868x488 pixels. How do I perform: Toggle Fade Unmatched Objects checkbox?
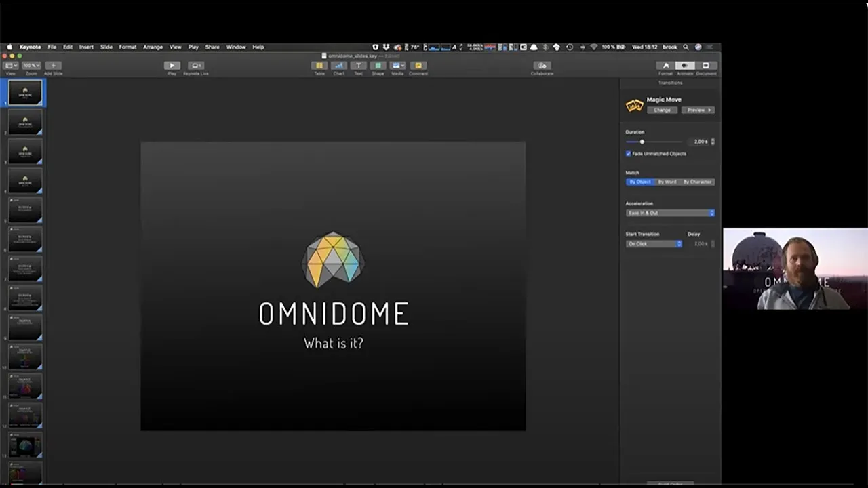point(628,154)
